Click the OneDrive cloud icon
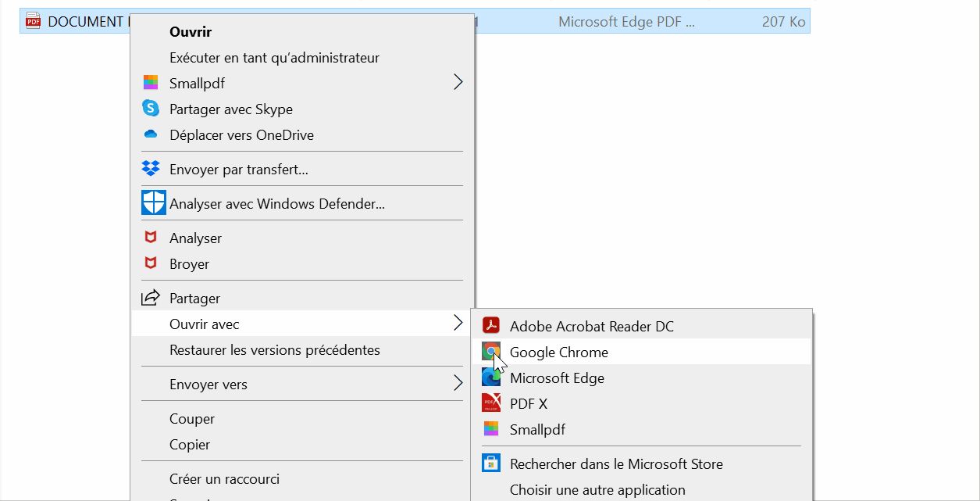This screenshot has width=980, height=501. (x=151, y=134)
